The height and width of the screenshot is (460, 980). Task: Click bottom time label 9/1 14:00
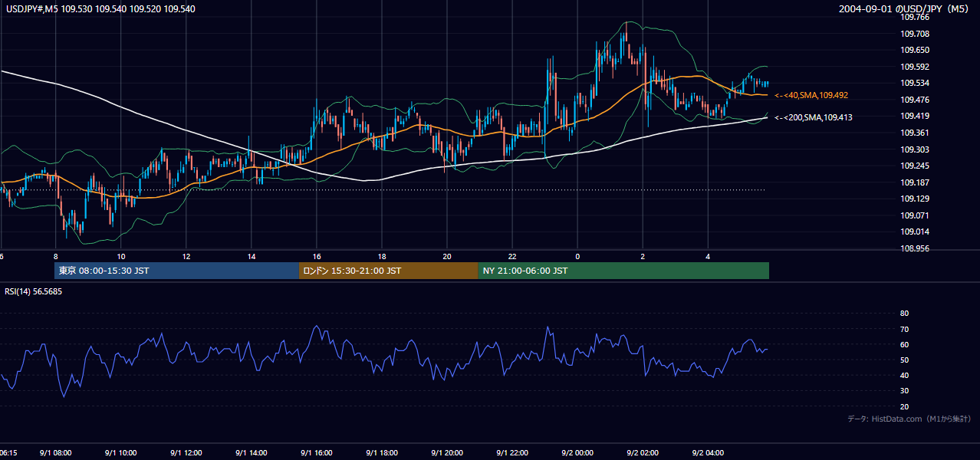tap(252, 453)
